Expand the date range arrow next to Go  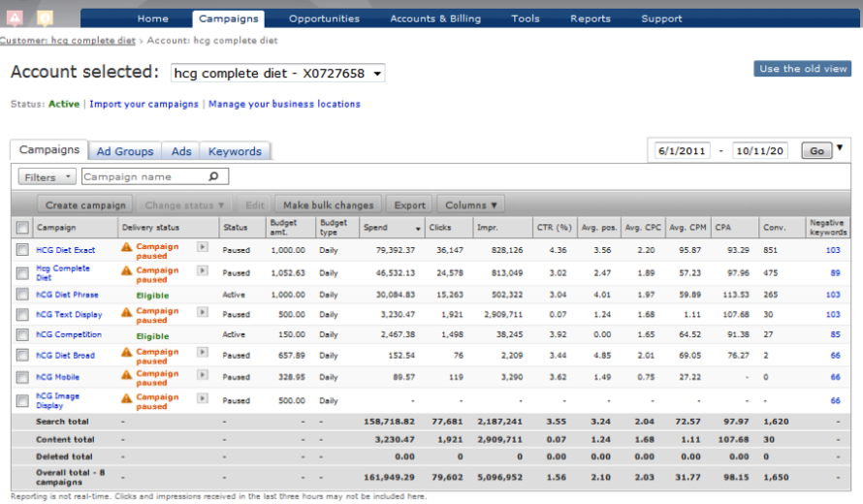click(x=840, y=147)
